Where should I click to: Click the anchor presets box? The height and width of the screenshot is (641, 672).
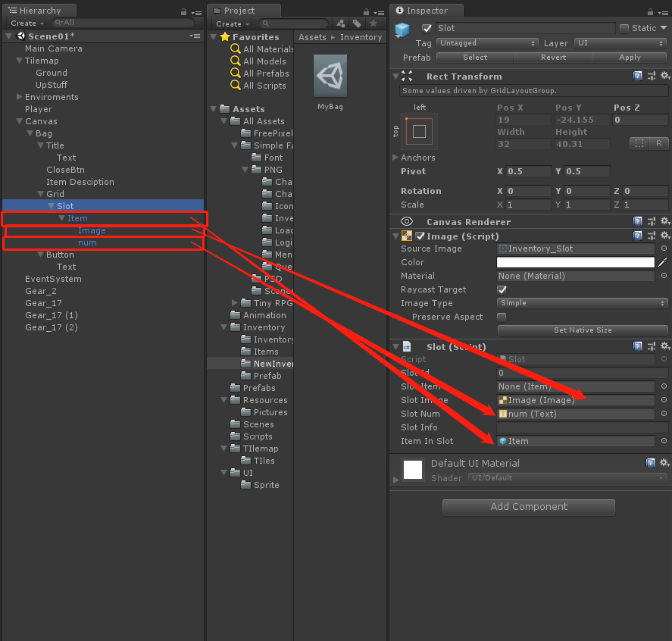click(419, 131)
